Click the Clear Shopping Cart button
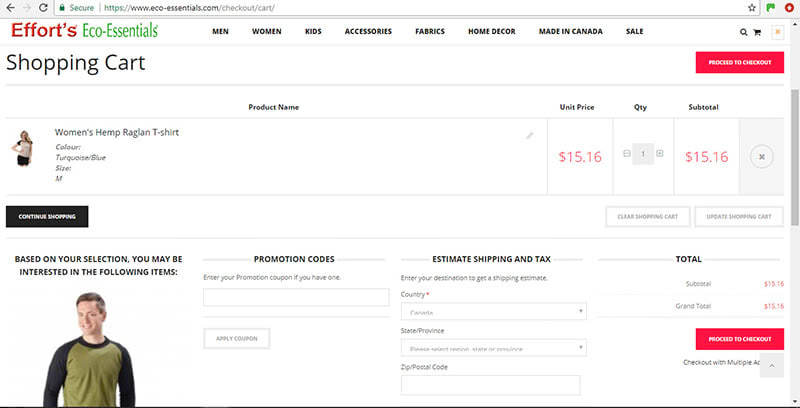 (648, 216)
